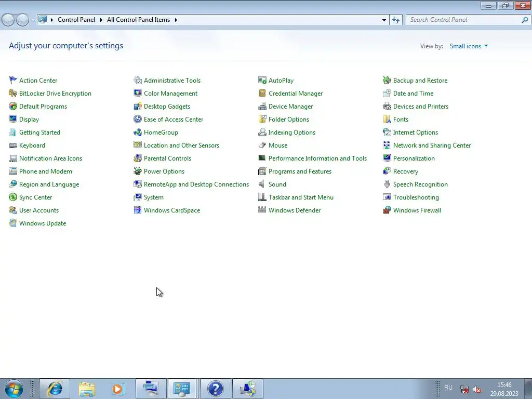Viewport: 532px width, 399px height.
Task: Open the Personalization link
Action: tap(414, 158)
